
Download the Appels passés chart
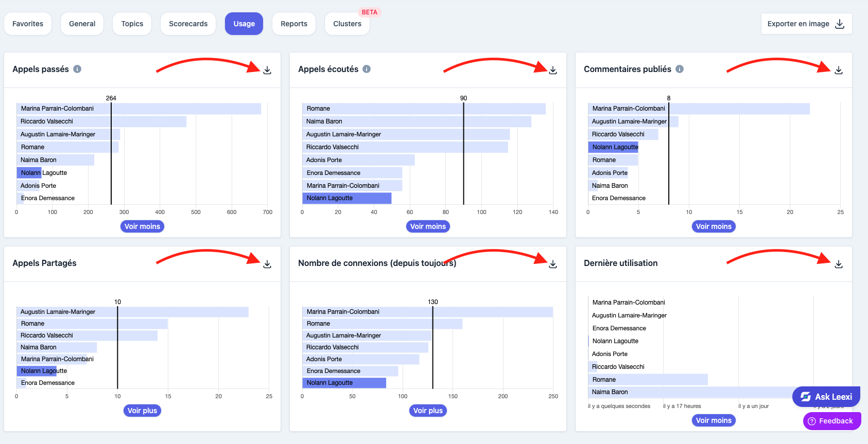(x=267, y=70)
